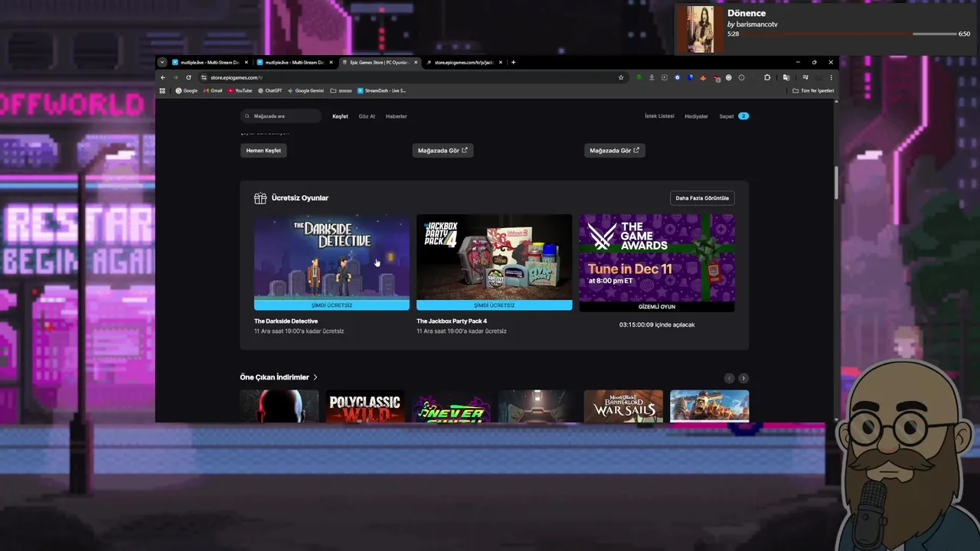Open the Polyclassic Wild deal thumbnail

(x=365, y=406)
